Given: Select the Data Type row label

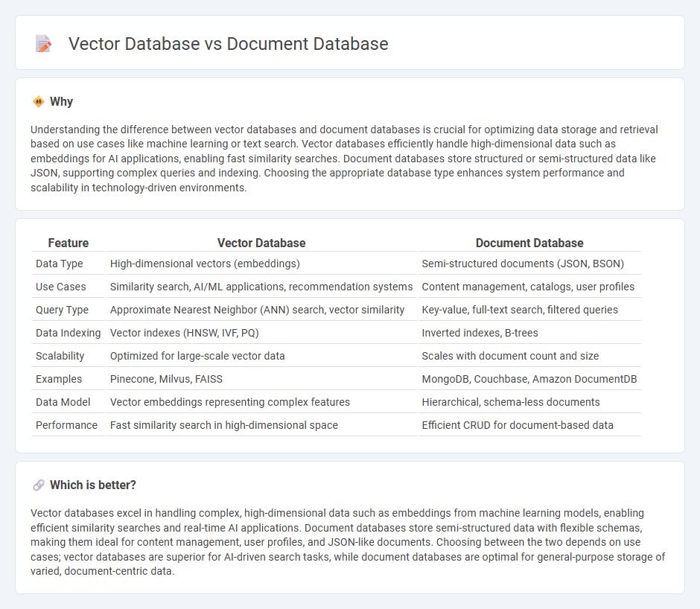Looking at the screenshot, I should click(x=60, y=264).
